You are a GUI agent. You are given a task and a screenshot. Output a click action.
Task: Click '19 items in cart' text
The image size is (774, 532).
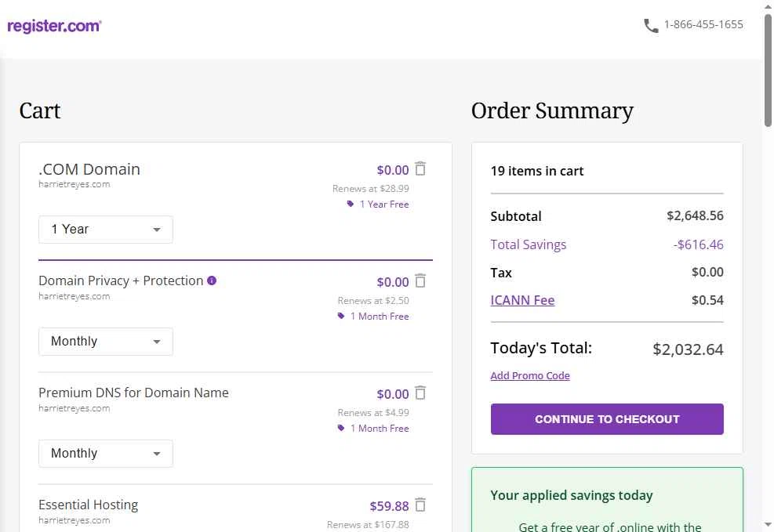pyautogui.click(x=536, y=171)
